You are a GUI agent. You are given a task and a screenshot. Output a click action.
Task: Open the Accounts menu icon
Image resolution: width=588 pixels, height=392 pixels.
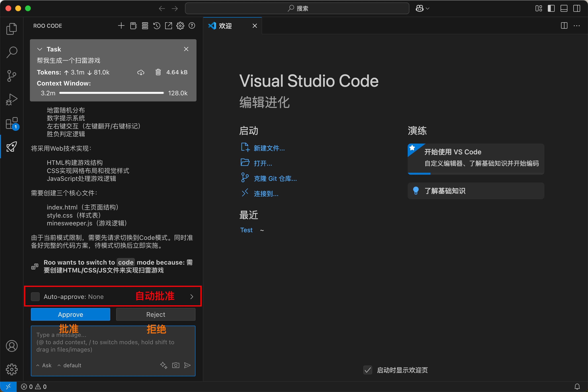coord(12,346)
